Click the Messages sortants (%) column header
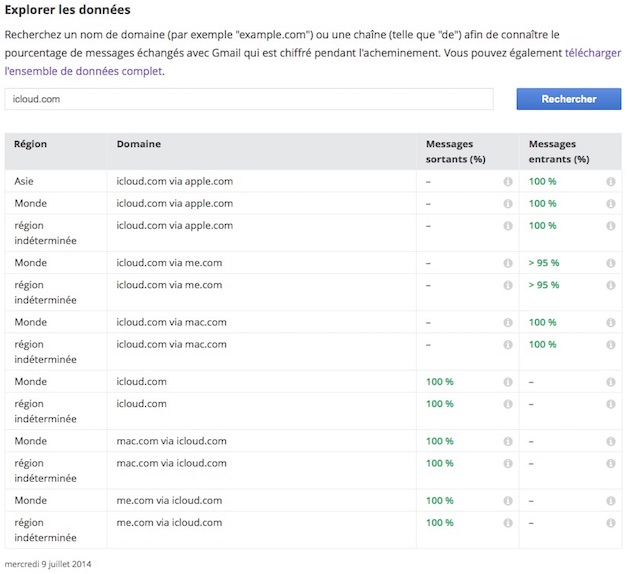 point(456,151)
